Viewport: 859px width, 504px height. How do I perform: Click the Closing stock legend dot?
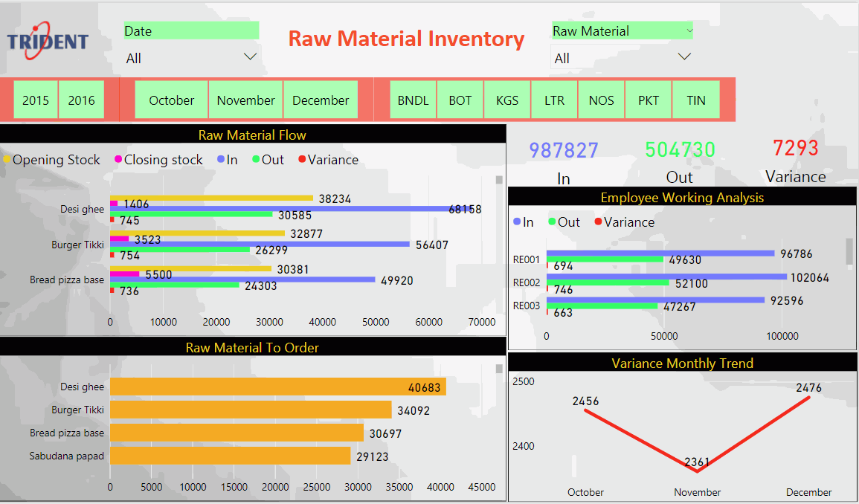point(118,160)
